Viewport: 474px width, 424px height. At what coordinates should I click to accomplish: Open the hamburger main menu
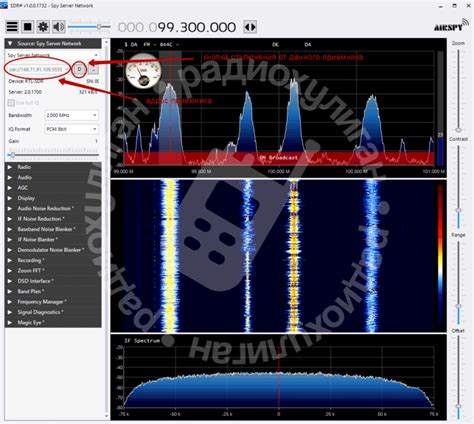coord(12,27)
